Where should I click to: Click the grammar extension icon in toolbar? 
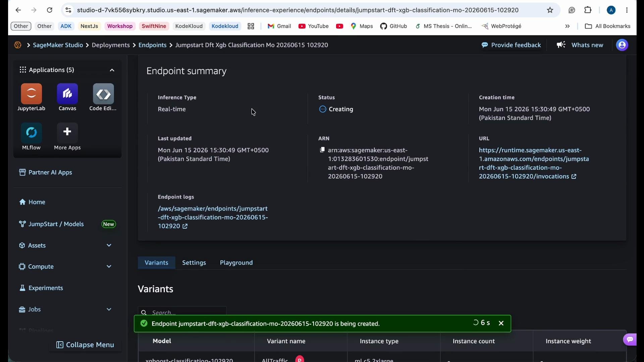[572, 10]
